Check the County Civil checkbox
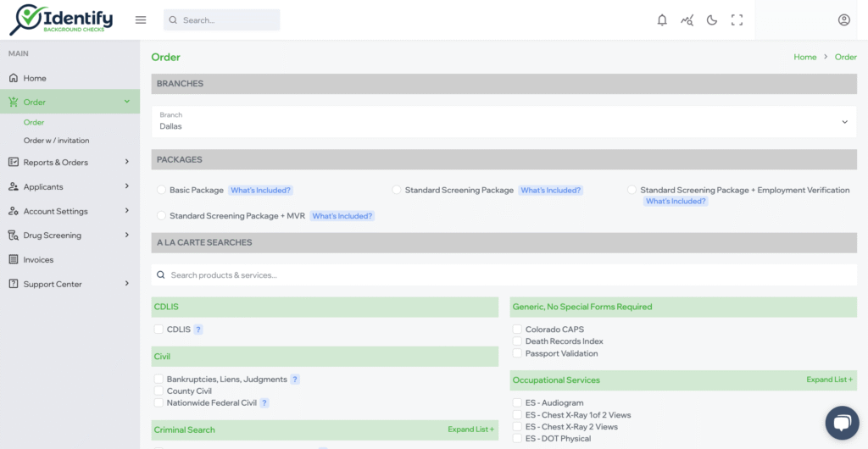 point(159,391)
